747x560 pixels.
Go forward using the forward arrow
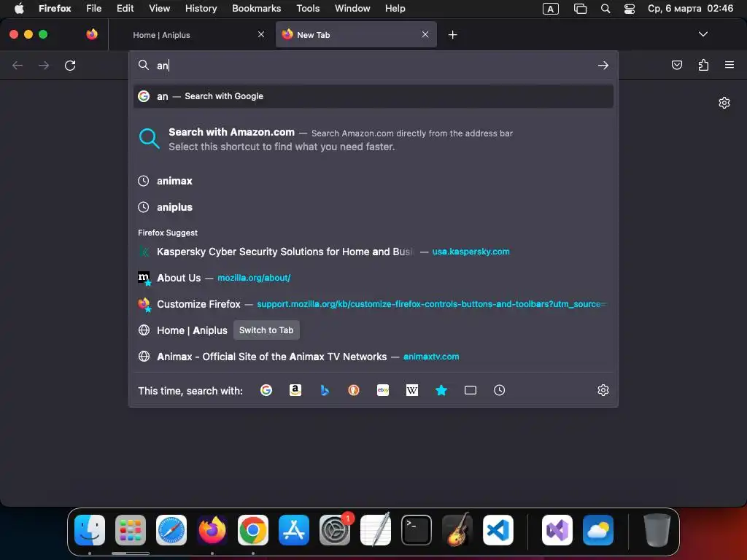tap(44, 65)
